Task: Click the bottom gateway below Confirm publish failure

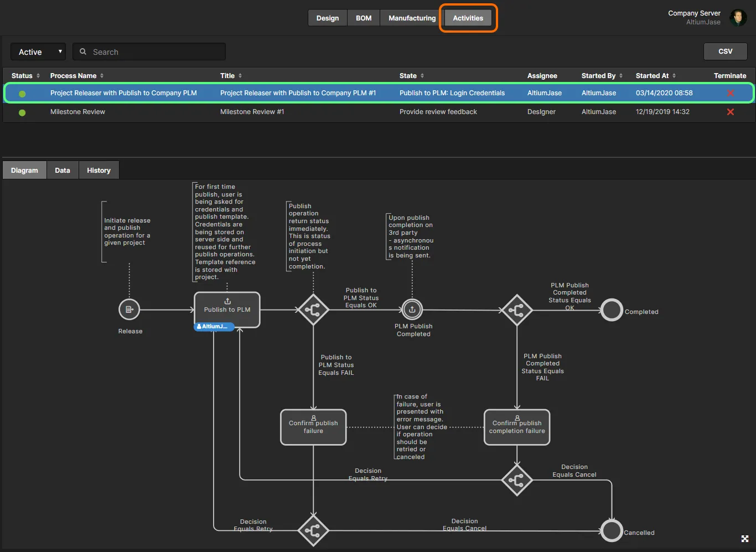Action: click(313, 531)
